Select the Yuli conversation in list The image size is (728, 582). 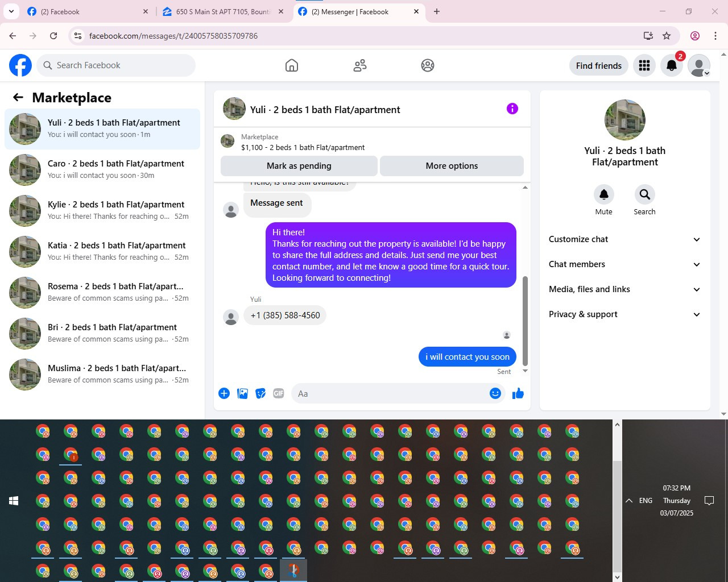coord(102,129)
